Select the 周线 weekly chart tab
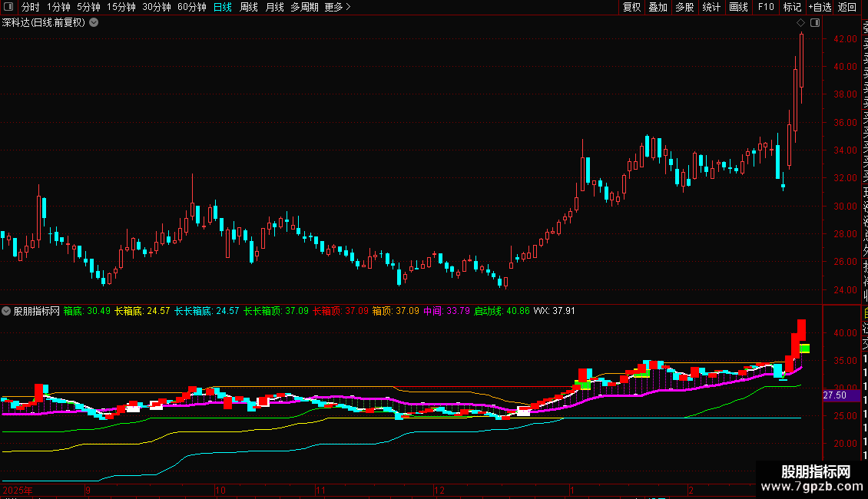Image resolution: width=868 pixels, height=499 pixels. 249,8
